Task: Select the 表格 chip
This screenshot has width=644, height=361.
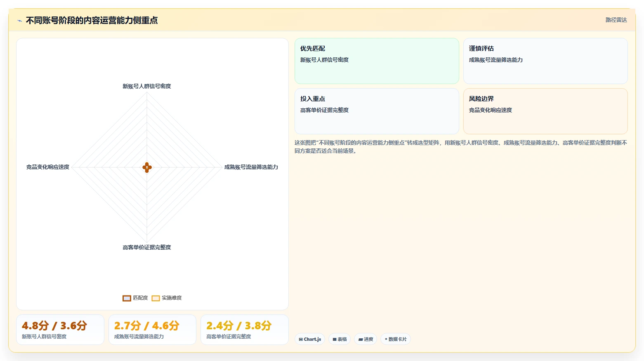Action: point(340,339)
